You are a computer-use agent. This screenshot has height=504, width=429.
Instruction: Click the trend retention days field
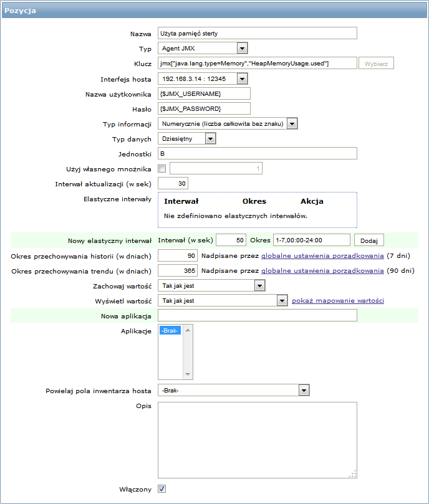coord(177,271)
